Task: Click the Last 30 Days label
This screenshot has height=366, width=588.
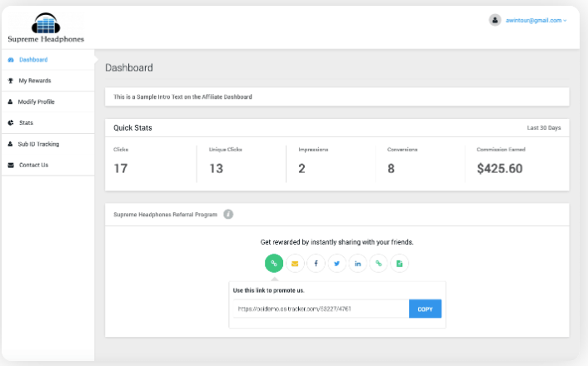Action: (543, 128)
